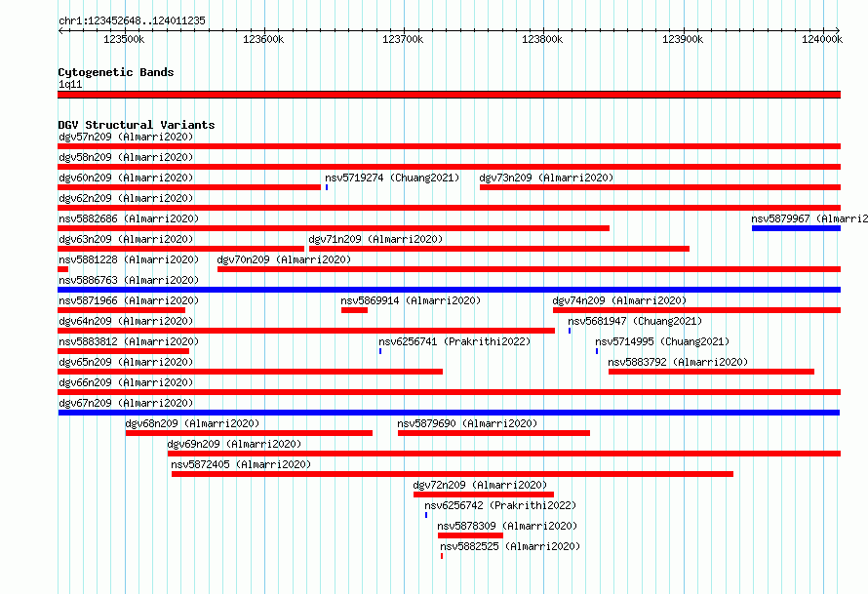Click the dgv68n209 (Almarri2020) label

coord(192,423)
